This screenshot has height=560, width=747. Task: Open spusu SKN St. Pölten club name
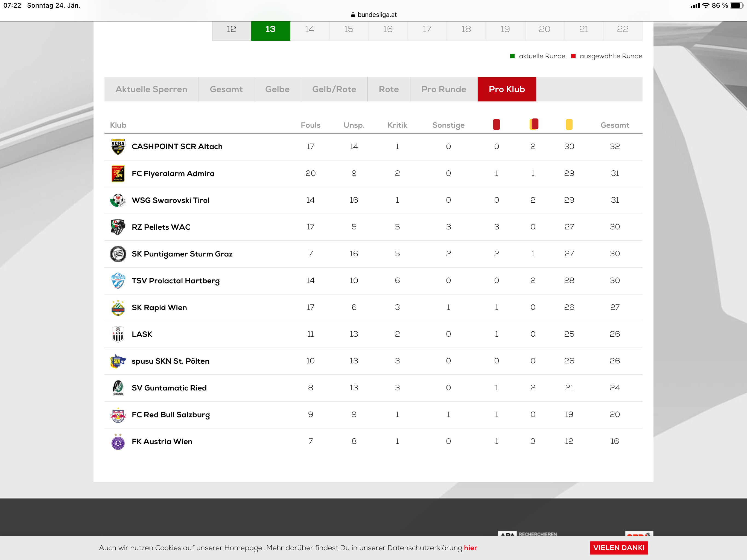point(171,361)
